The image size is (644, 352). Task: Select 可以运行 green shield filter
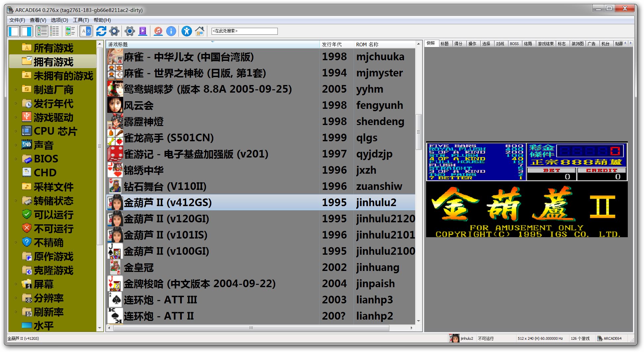(26, 214)
